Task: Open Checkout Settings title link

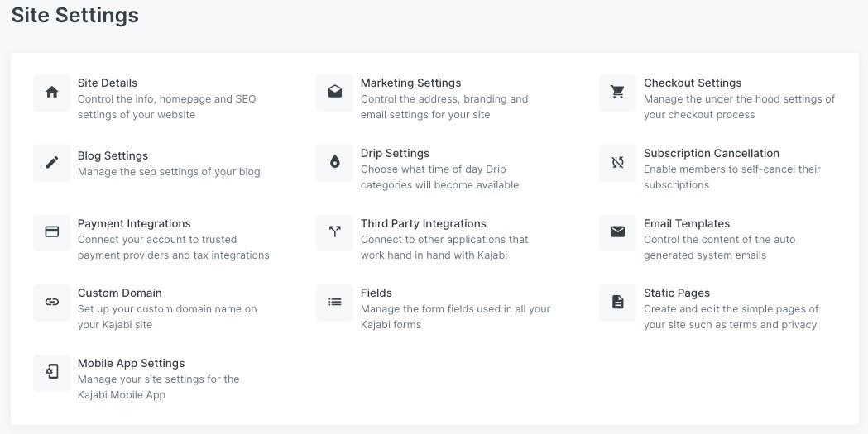Action: [693, 83]
